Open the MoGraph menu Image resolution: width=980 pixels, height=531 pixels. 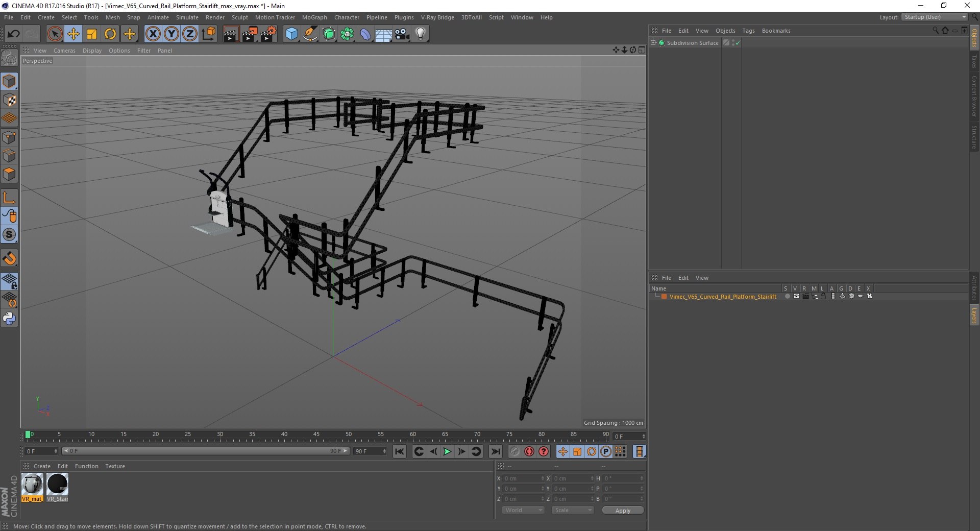point(314,17)
